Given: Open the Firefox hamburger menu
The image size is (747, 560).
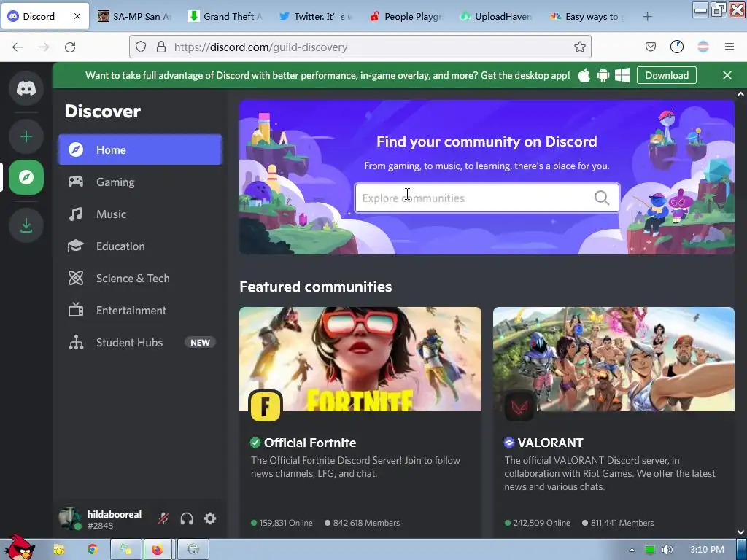Looking at the screenshot, I should (729, 47).
